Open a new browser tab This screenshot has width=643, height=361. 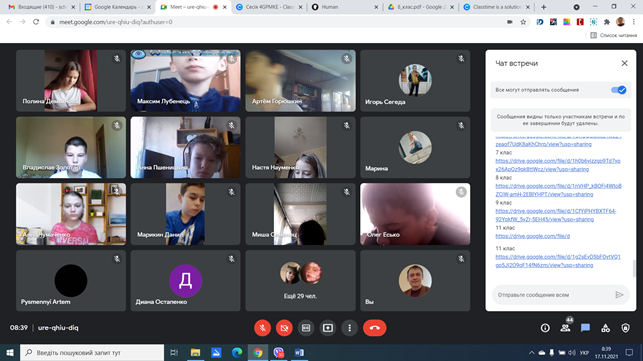[x=543, y=7]
